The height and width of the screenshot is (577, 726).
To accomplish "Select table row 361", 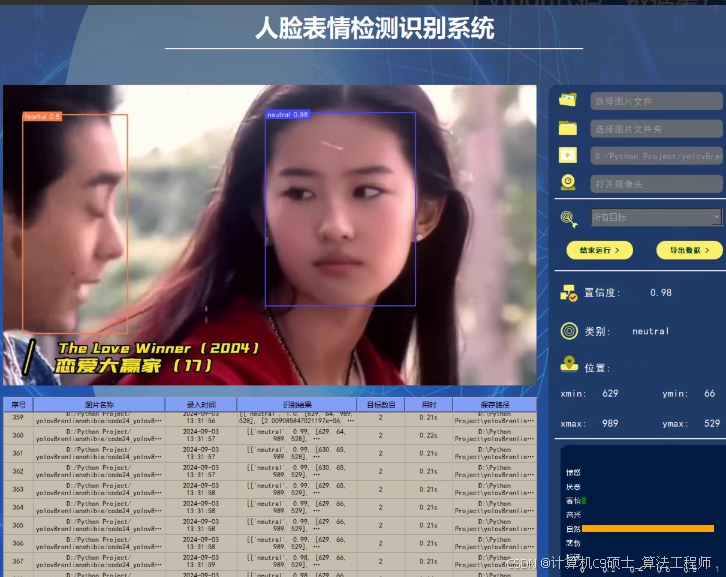I will click(270, 453).
